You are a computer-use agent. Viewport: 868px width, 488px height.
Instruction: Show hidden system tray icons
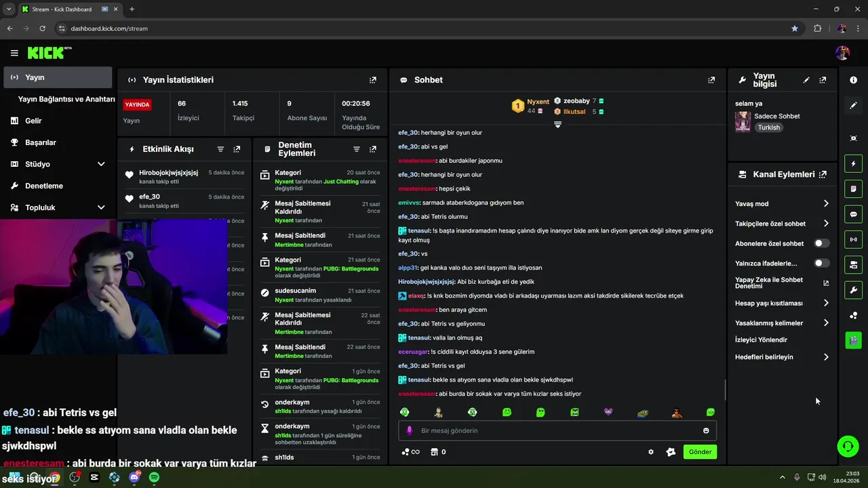pyautogui.click(x=782, y=477)
